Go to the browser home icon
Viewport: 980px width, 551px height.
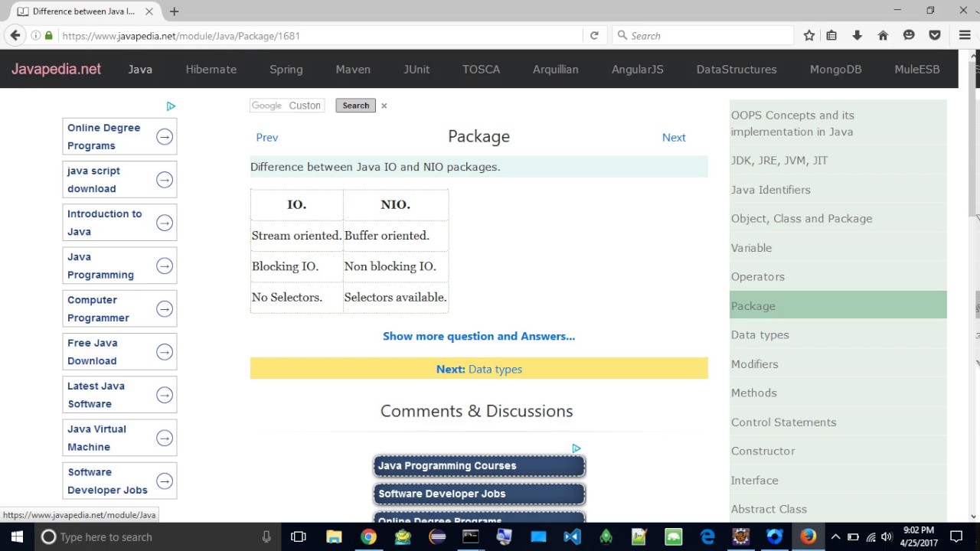click(x=883, y=35)
